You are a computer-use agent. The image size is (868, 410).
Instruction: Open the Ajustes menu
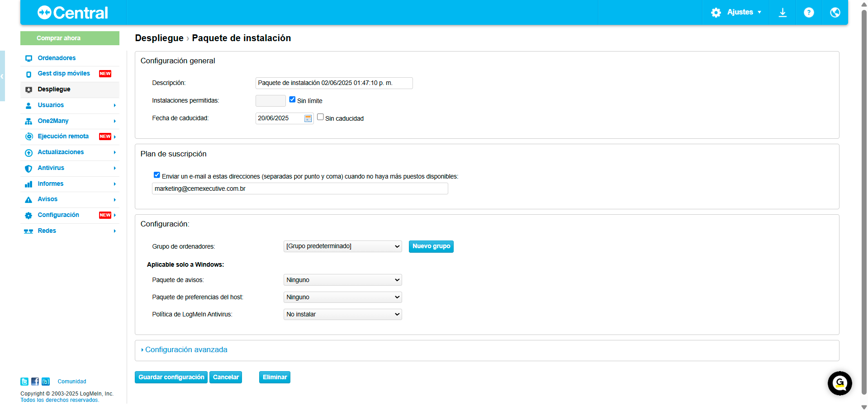(x=736, y=12)
